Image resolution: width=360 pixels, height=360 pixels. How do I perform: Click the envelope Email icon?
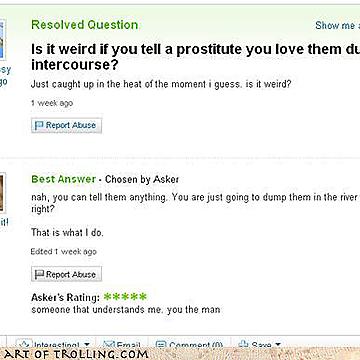[x=109, y=345]
